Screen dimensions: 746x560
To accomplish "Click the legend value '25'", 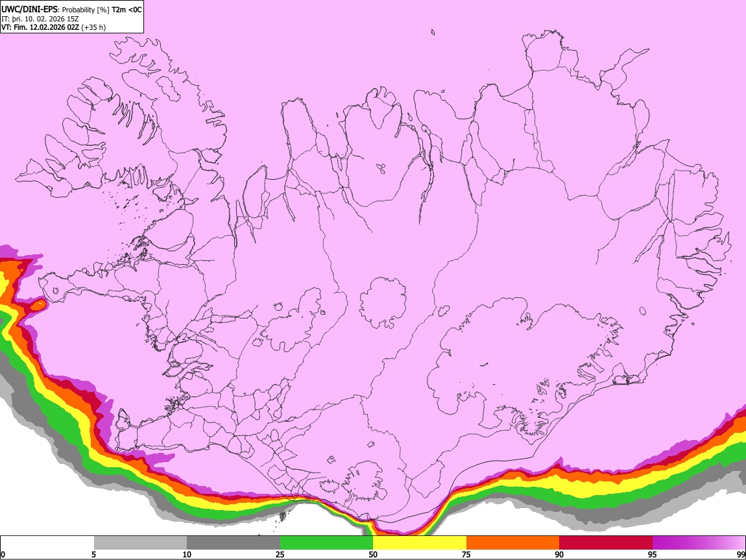I will tap(280, 555).
